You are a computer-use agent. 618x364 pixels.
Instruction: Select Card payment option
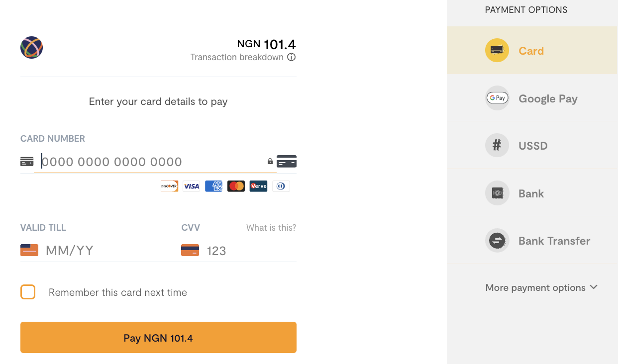coord(531,51)
